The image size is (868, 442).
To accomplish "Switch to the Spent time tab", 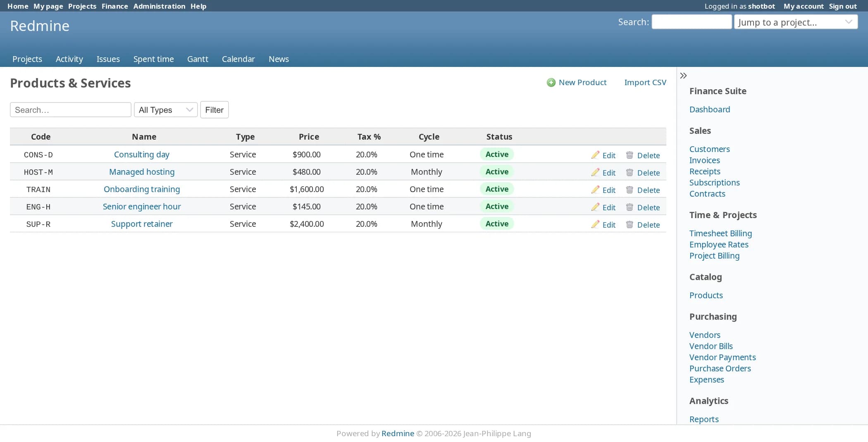I will click(153, 59).
